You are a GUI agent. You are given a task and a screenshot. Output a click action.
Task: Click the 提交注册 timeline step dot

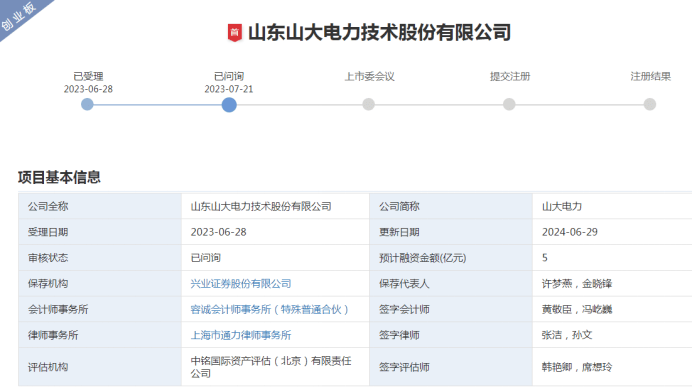509,104
